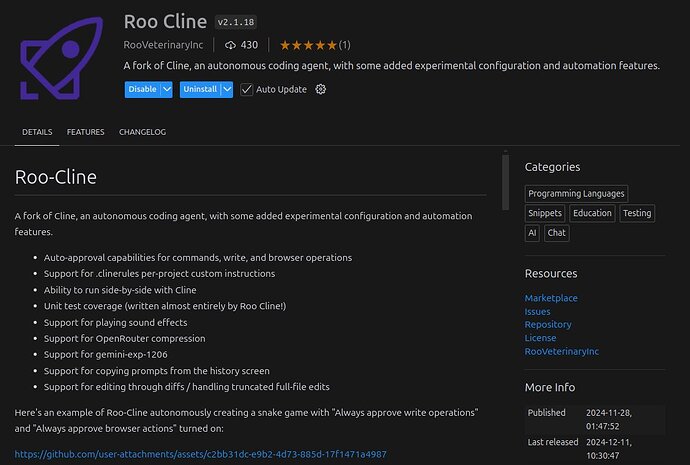Viewport: 690px width, 465px height.
Task: Click 'Support for copying prompts' bullet
Action: [x=157, y=371]
